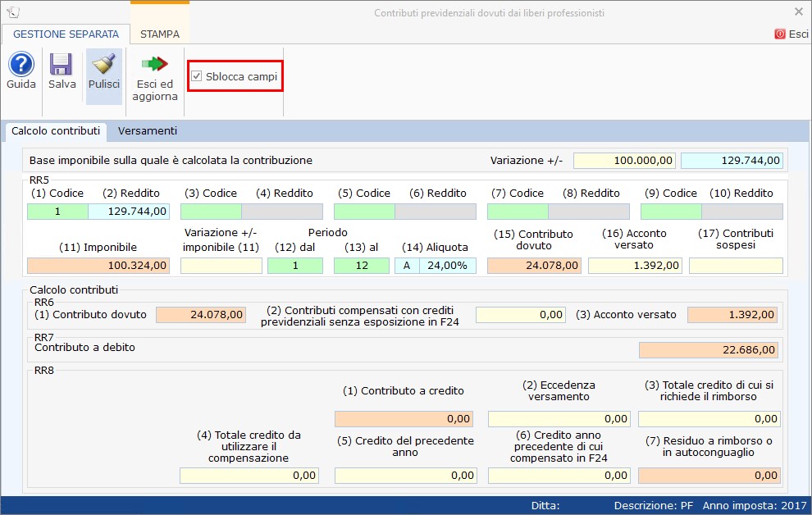Click 'Descrizione: PF' in status bar

pos(654,506)
